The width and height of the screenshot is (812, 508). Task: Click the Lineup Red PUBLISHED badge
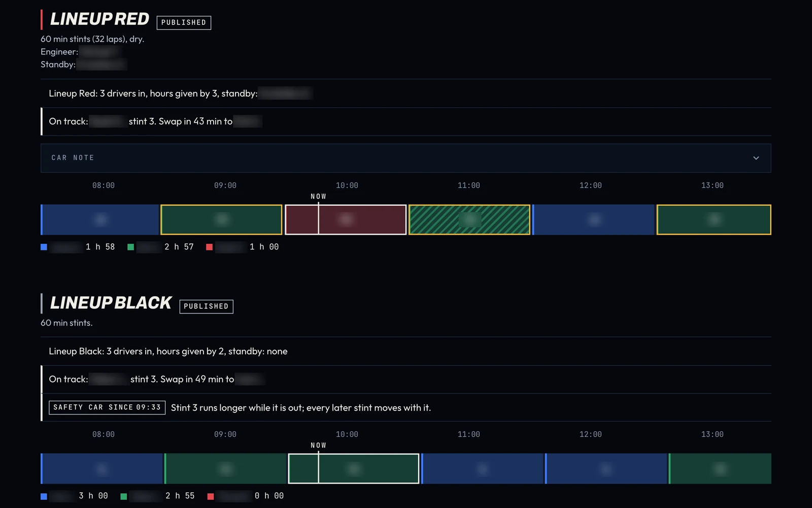tap(184, 22)
